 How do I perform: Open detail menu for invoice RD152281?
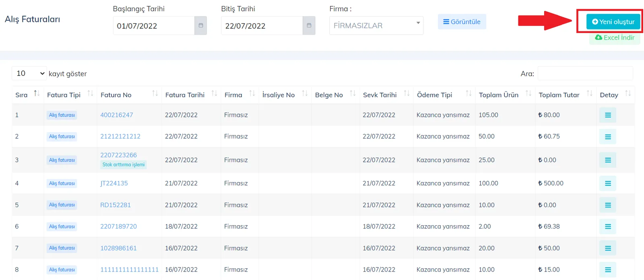tap(608, 205)
